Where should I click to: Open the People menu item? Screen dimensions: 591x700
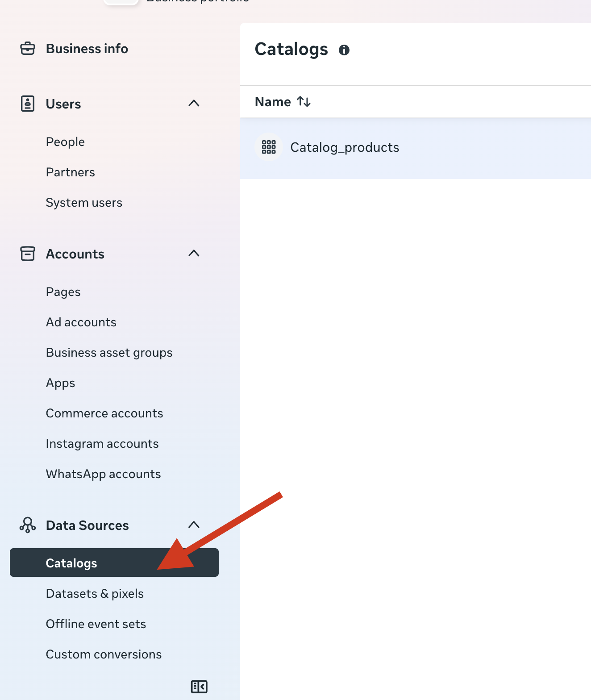[x=65, y=142]
